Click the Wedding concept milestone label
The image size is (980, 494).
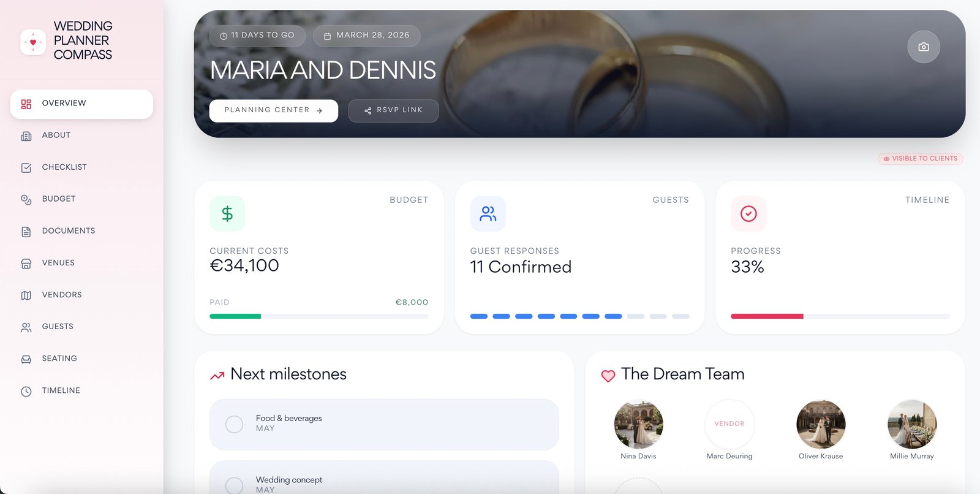tap(289, 480)
